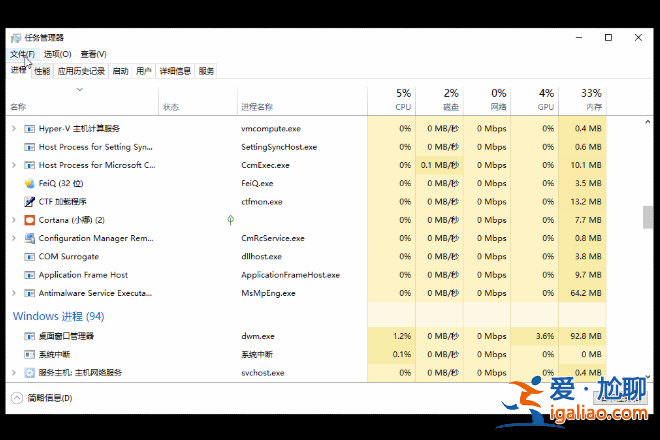Sort by the 内存 33% column header
The width and height of the screenshot is (660, 440).
[x=583, y=100]
